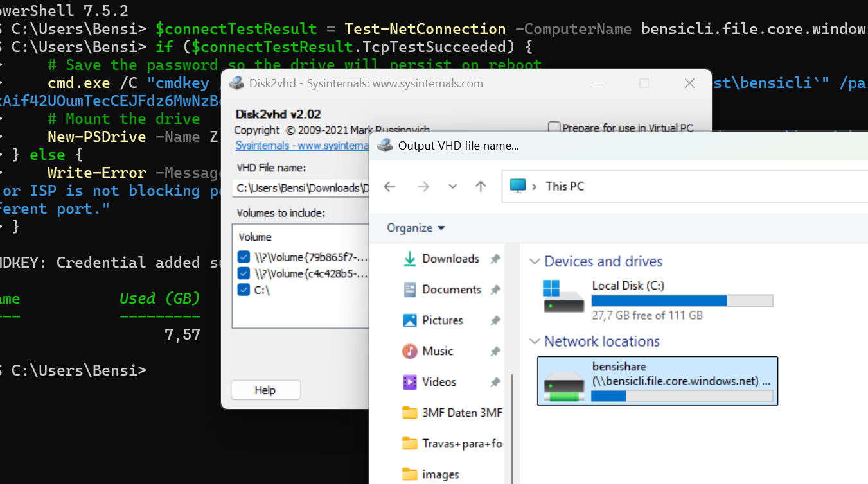Click This PC in the breadcrumb bar

pyautogui.click(x=564, y=186)
